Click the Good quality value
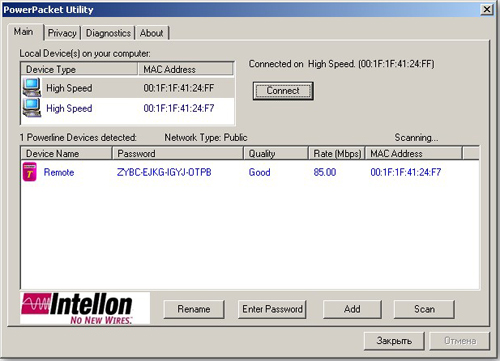The height and width of the screenshot is (361, 500). click(x=259, y=172)
